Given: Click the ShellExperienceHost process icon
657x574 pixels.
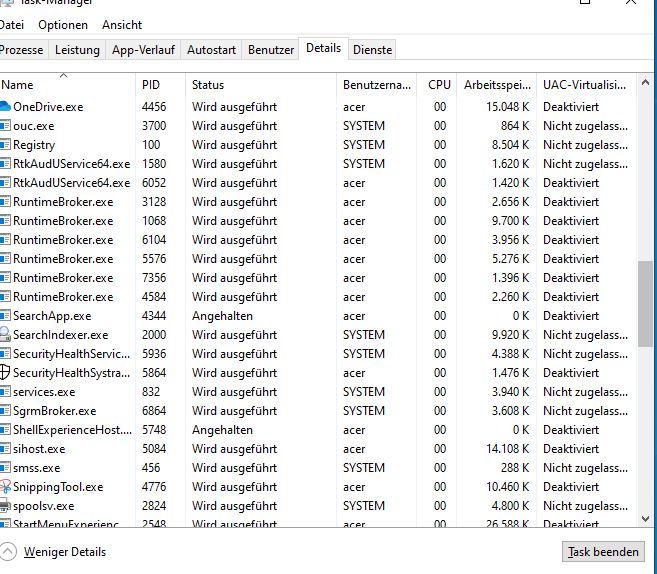Looking at the screenshot, I should (x=5, y=429).
